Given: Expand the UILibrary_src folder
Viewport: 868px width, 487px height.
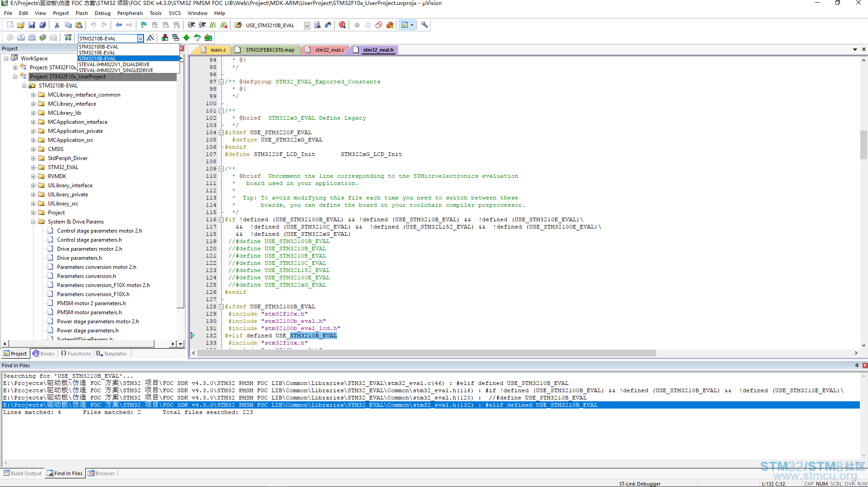Looking at the screenshot, I should [33, 204].
